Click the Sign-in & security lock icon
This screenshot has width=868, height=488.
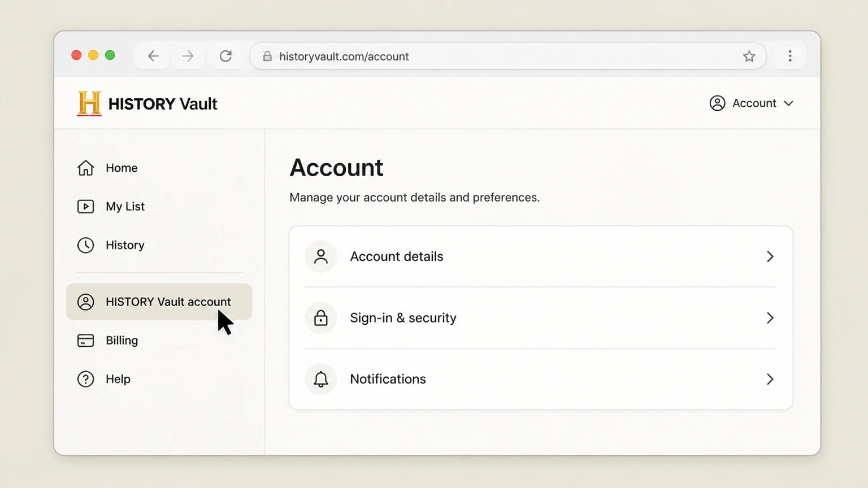pyautogui.click(x=321, y=318)
